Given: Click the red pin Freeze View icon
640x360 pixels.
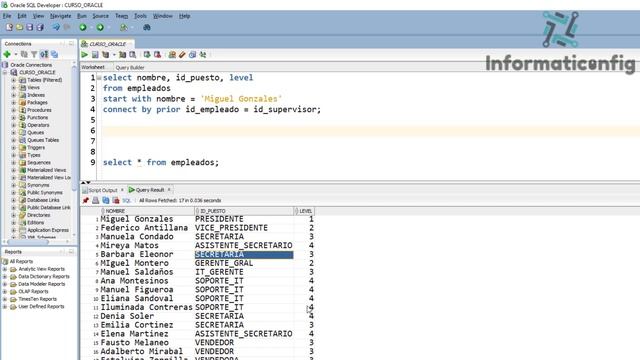Looking at the screenshot, I should tap(85, 200).
